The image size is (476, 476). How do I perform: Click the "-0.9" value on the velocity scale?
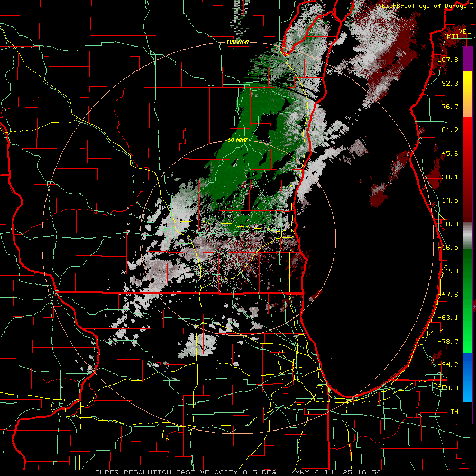click(x=450, y=224)
